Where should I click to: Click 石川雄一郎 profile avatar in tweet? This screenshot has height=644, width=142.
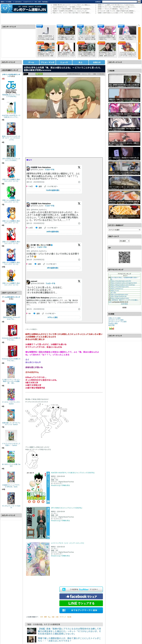[x=28, y=246]
